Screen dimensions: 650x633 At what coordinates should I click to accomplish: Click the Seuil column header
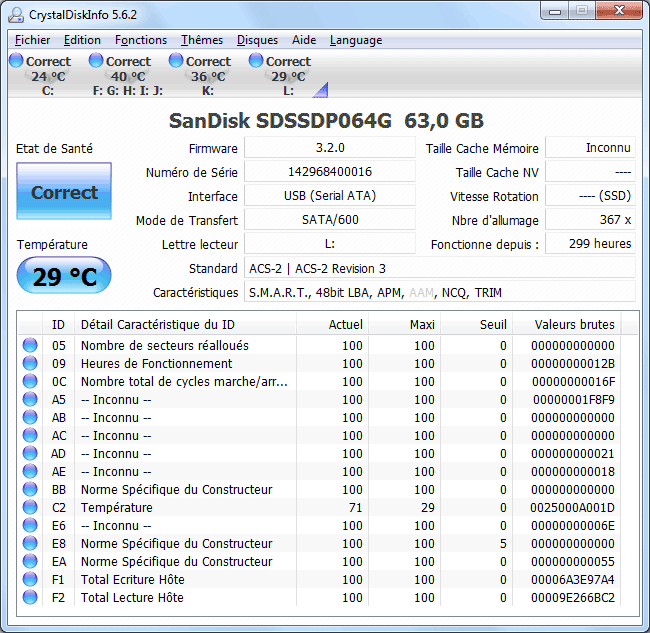point(476,324)
